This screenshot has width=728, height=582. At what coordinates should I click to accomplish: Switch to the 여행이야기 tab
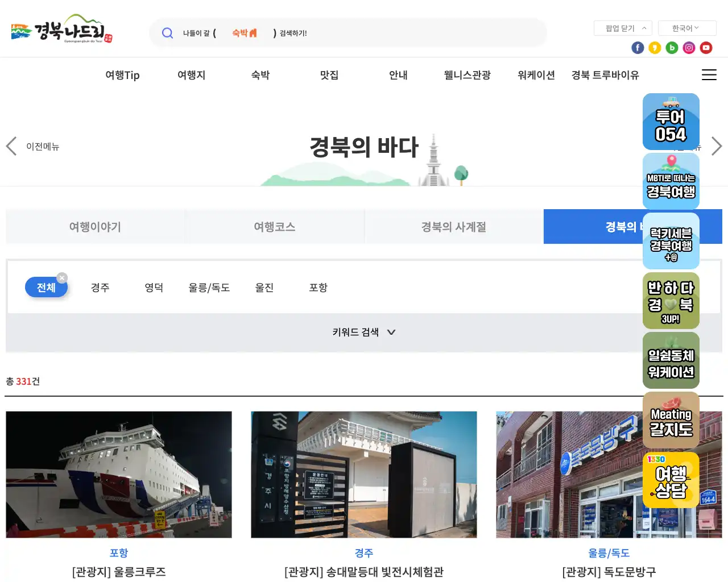(x=95, y=227)
